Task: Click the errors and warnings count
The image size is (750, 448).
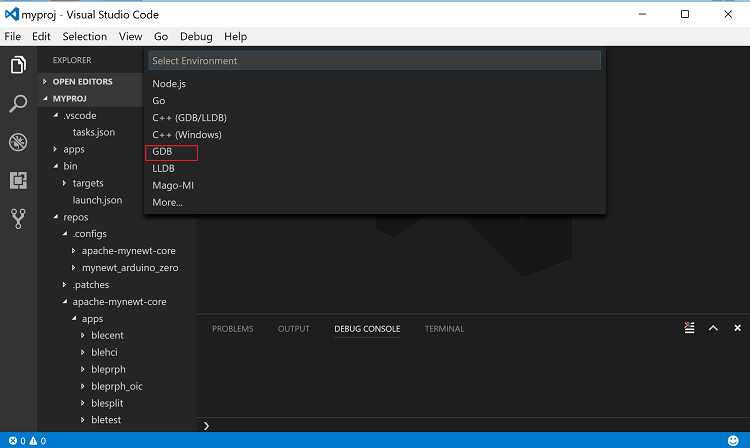Action: coord(27,441)
